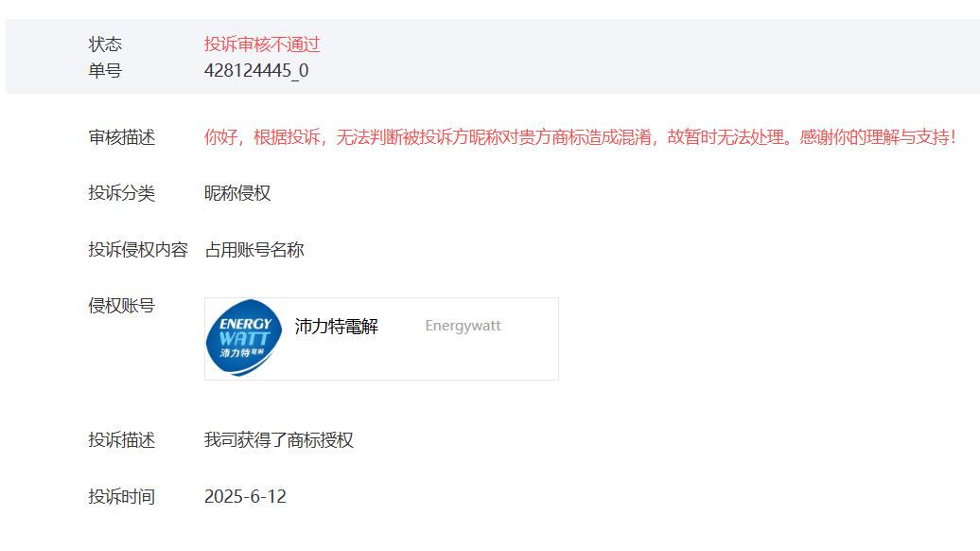
Task: Click the 投诉侵权内容 field label
Action: [x=138, y=250]
